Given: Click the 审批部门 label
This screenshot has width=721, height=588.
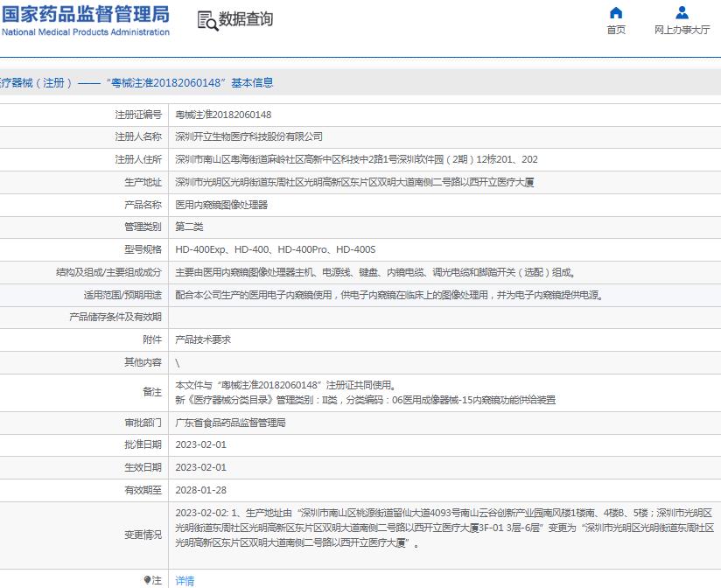Looking at the screenshot, I should (x=143, y=423).
